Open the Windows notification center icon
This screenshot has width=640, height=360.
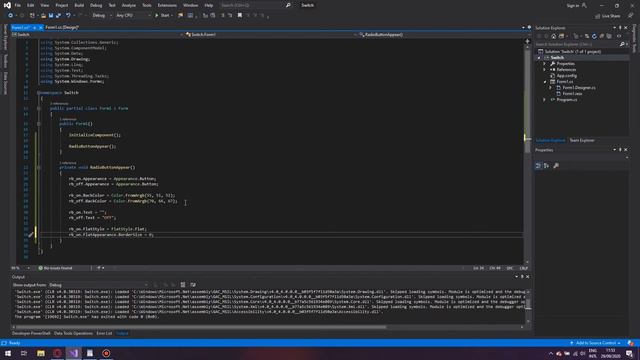(x=629, y=353)
